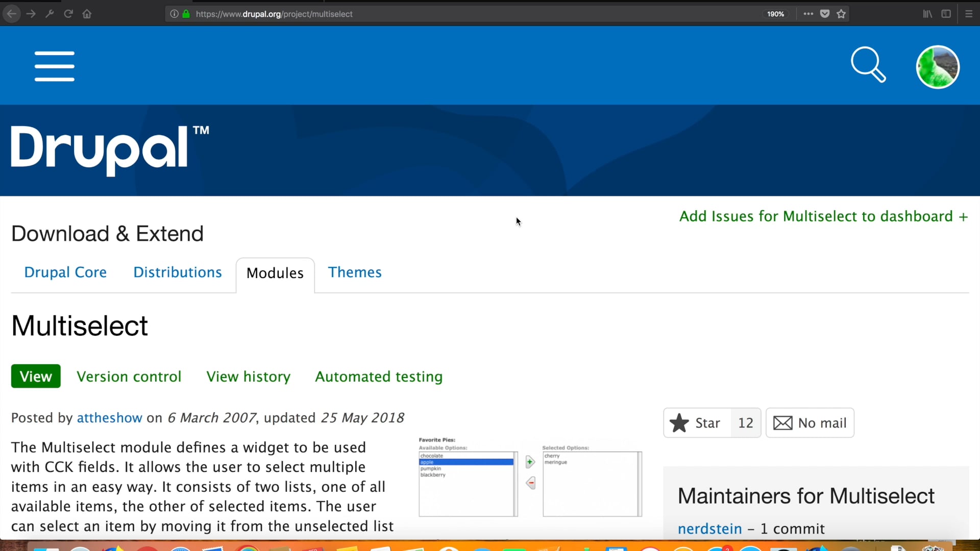The image size is (980, 551).
Task: Open the page actions menu
Action: 808,14
